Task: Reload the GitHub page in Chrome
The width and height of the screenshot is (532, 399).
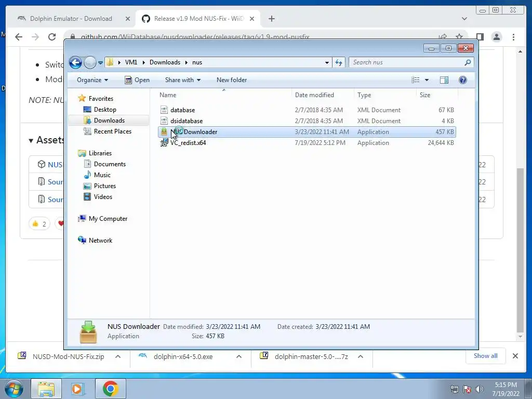Action: point(51,37)
